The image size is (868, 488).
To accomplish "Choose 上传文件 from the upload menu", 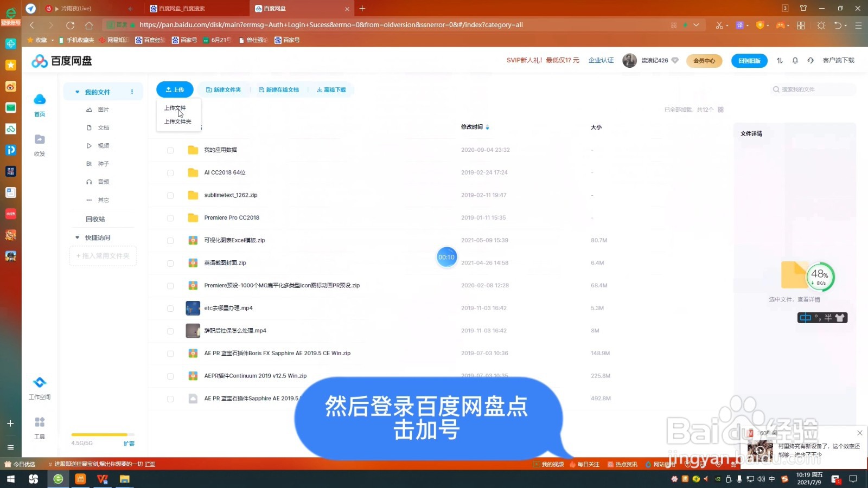I will point(175,108).
